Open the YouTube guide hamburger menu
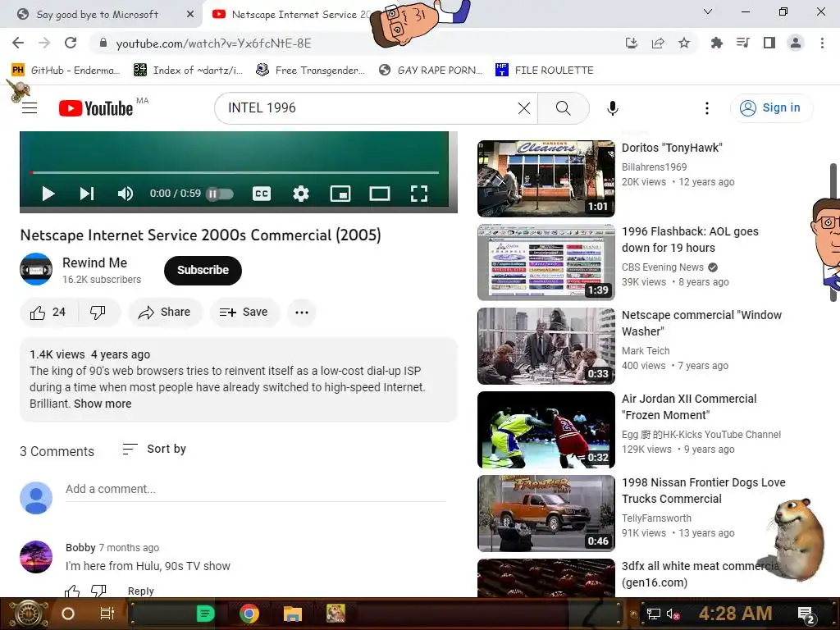Screen dimensions: 840x630 tap(30, 108)
